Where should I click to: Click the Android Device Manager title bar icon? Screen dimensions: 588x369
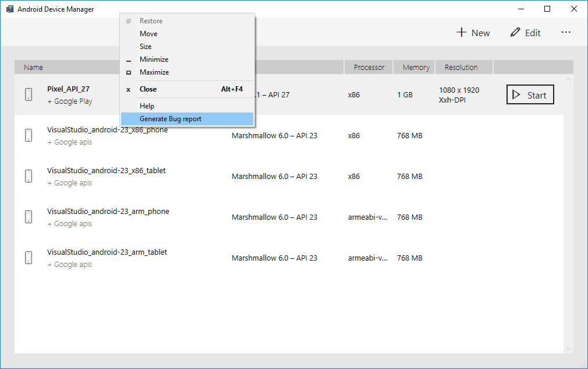[10, 9]
